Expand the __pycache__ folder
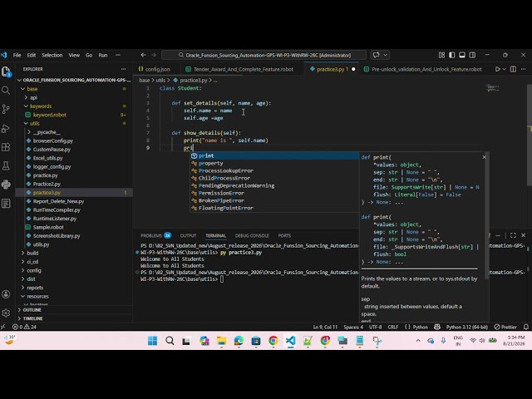This screenshot has width=532, height=399. pyautogui.click(x=29, y=132)
